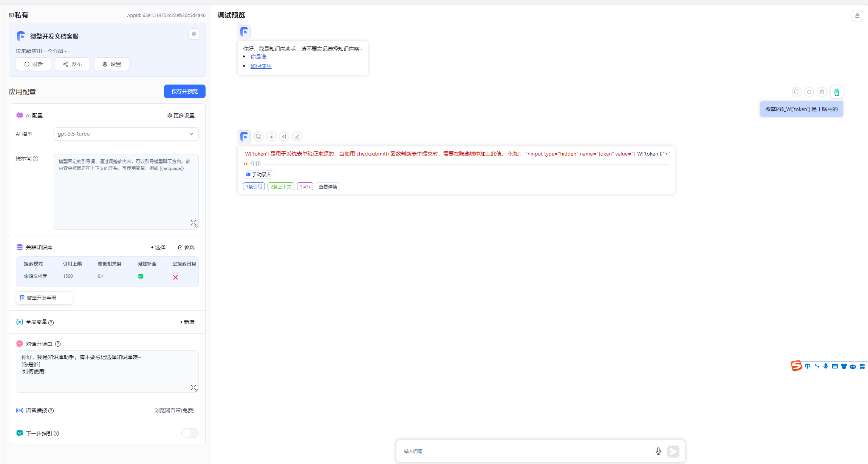Open Sogou toolbox grid icon
The image size is (868, 464).
click(862, 366)
